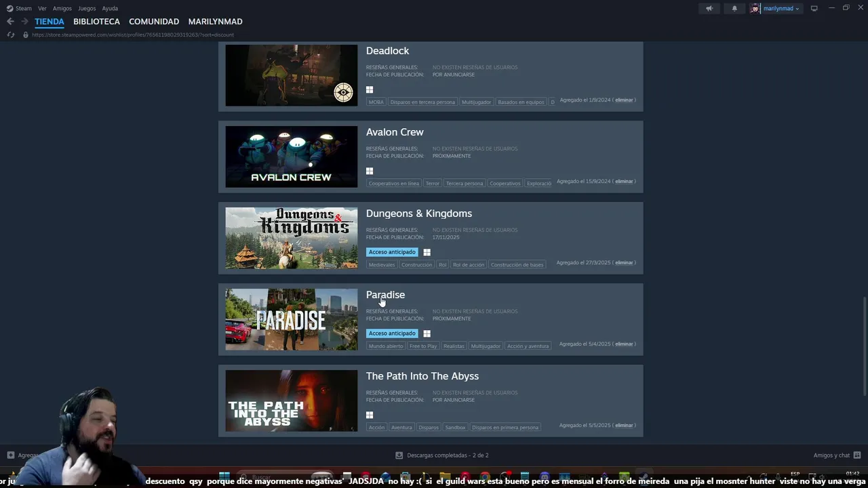Select the Sandbox tag
868x488 pixels.
[x=455, y=428]
